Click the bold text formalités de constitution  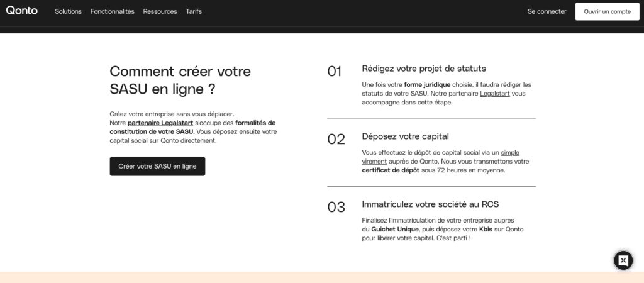(x=193, y=127)
